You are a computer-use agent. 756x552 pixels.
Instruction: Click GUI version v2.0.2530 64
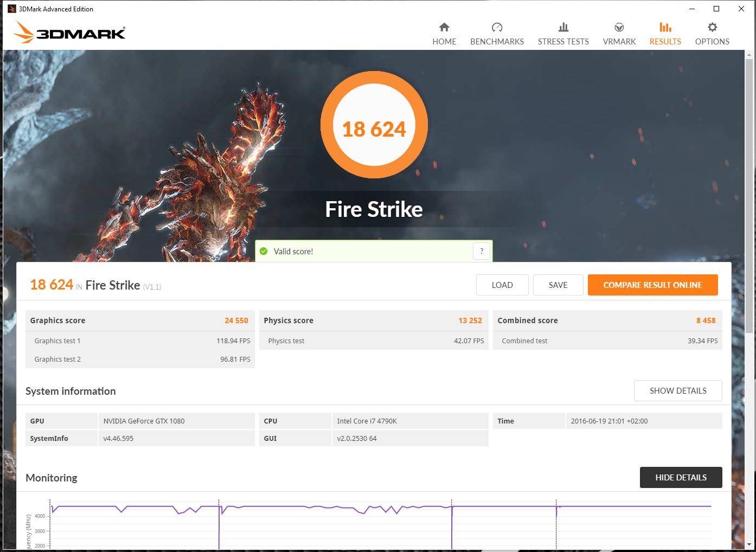point(357,438)
